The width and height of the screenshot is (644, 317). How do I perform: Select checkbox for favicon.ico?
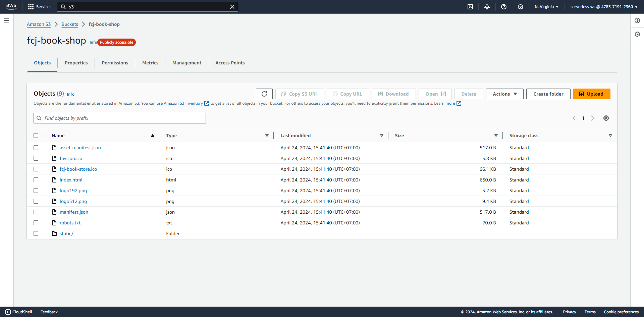point(36,158)
